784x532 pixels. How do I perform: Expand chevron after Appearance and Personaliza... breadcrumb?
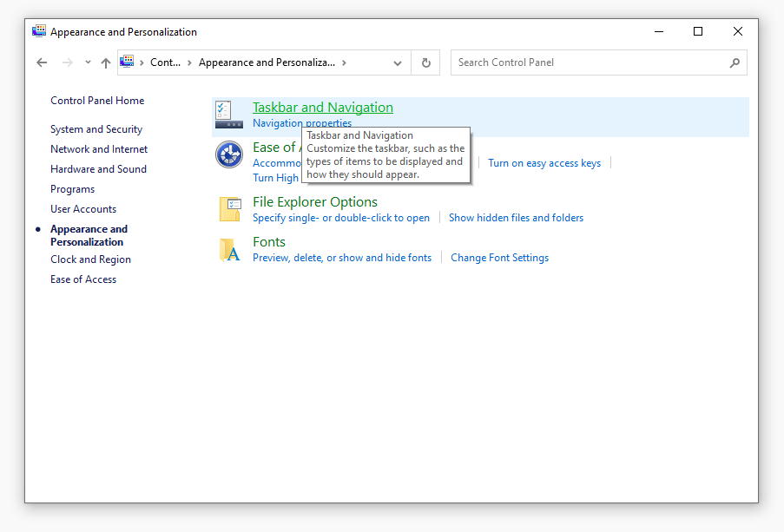pos(344,62)
